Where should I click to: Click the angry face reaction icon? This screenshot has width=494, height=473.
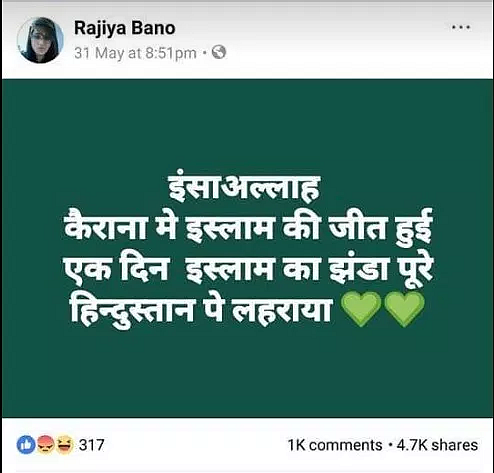click(45, 445)
